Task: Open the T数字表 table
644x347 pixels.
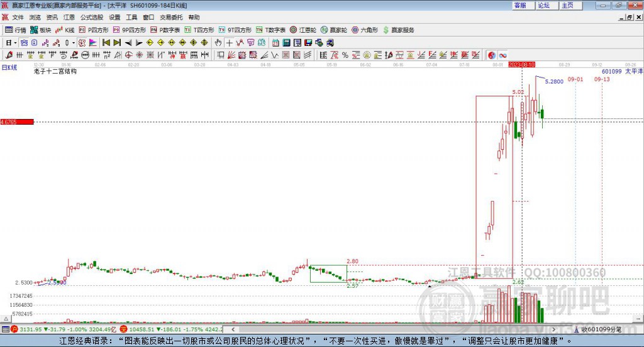Action: point(270,30)
